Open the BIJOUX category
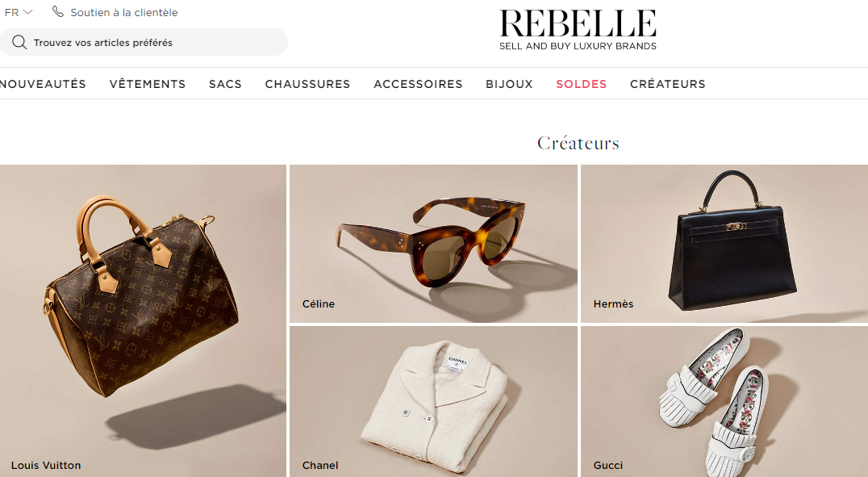The height and width of the screenshot is (477, 868). (x=509, y=84)
